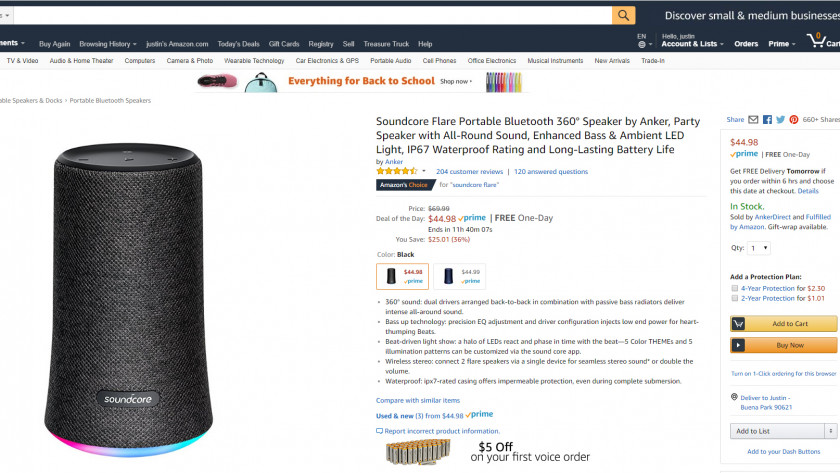Click the Add to Cart button
Screen dimensions: 840x473
783,324
